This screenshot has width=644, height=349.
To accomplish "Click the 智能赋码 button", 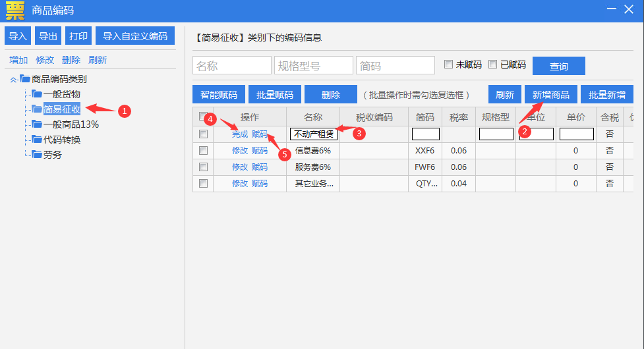I will coord(218,94).
